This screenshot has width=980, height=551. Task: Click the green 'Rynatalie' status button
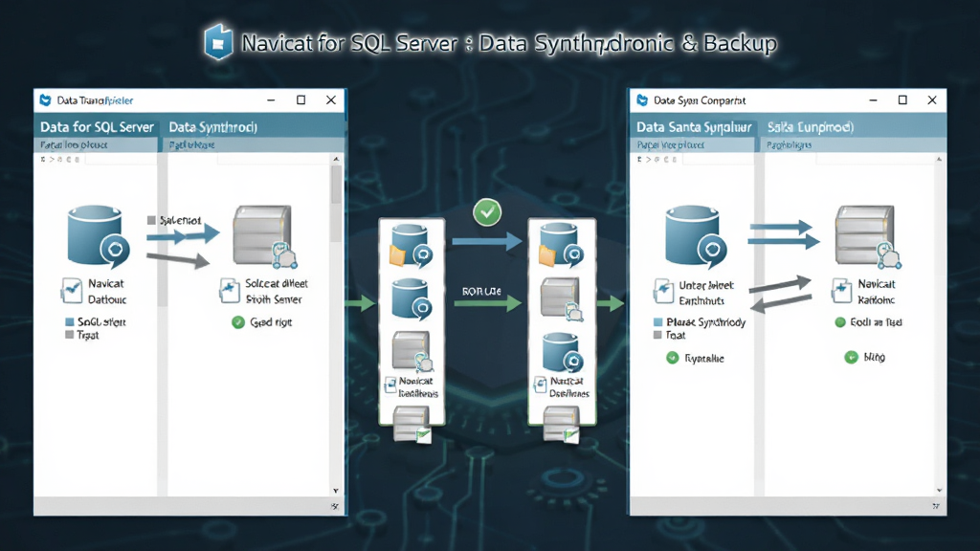coord(673,358)
